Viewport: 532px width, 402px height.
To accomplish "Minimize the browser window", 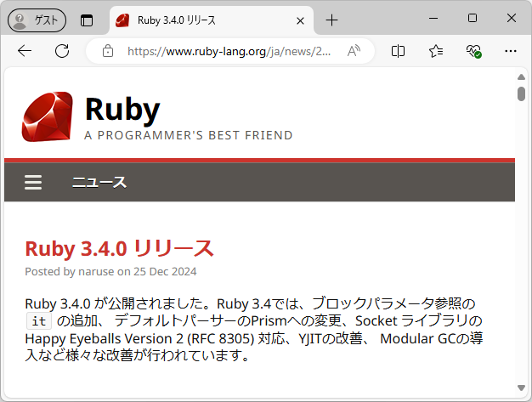I will [433, 18].
